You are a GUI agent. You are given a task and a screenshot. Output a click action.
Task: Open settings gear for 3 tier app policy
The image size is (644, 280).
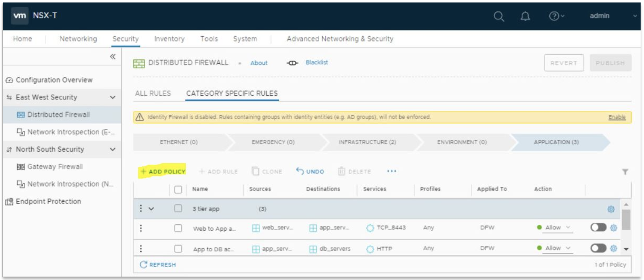[611, 209]
